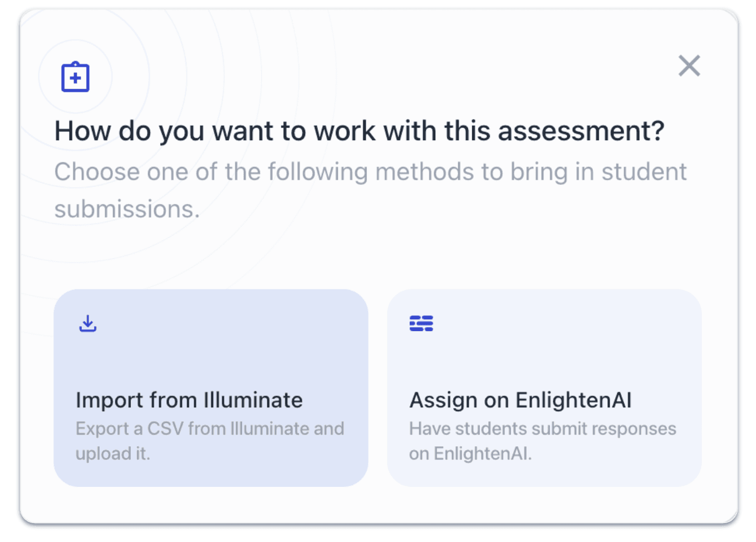Click the word "EnlightenAI" in the Assign title
The width and height of the screenshot is (756, 542).
[x=573, y=400]
